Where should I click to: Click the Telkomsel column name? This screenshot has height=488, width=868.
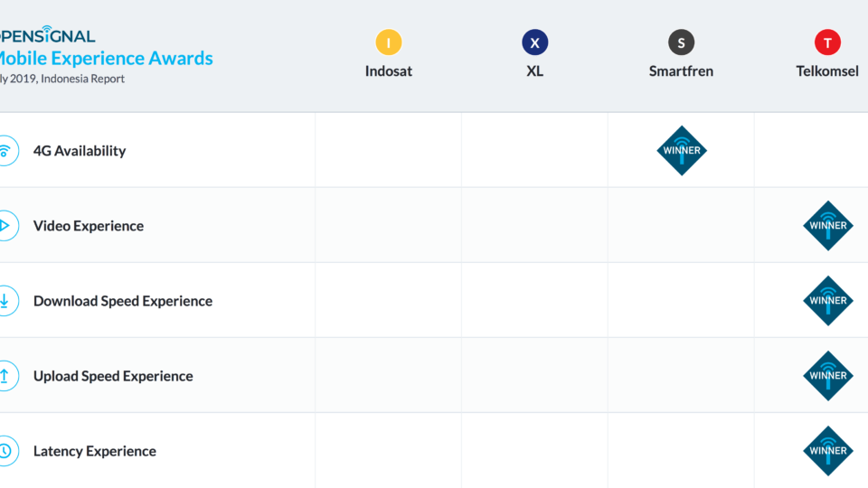[x=827, y=70]
